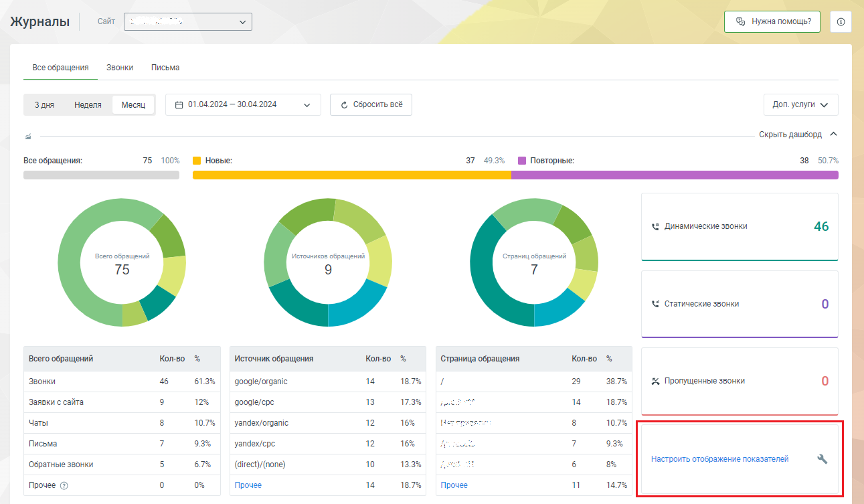Click the Пропущенные звонки card

pos(740,382)
